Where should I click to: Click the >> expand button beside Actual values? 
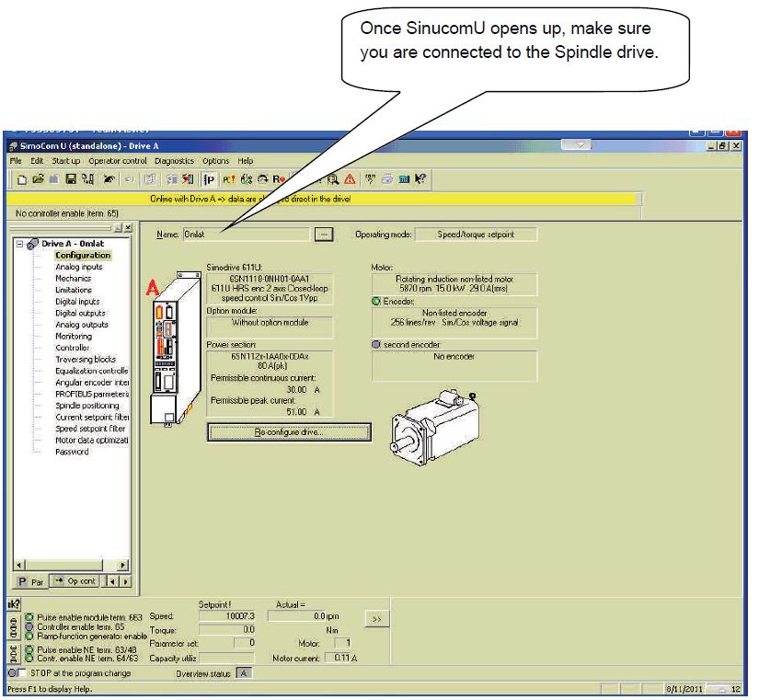(375, 619)
